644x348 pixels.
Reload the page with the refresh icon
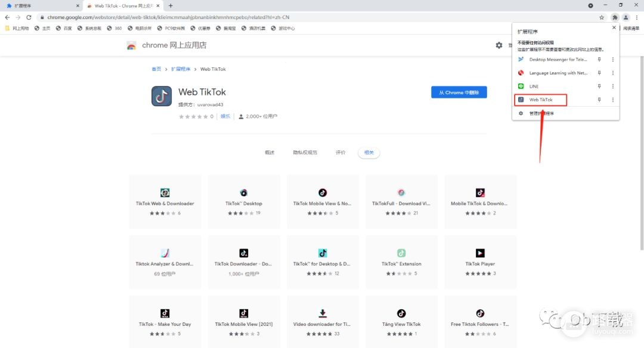pyautogui.click(x=29, y=17)
